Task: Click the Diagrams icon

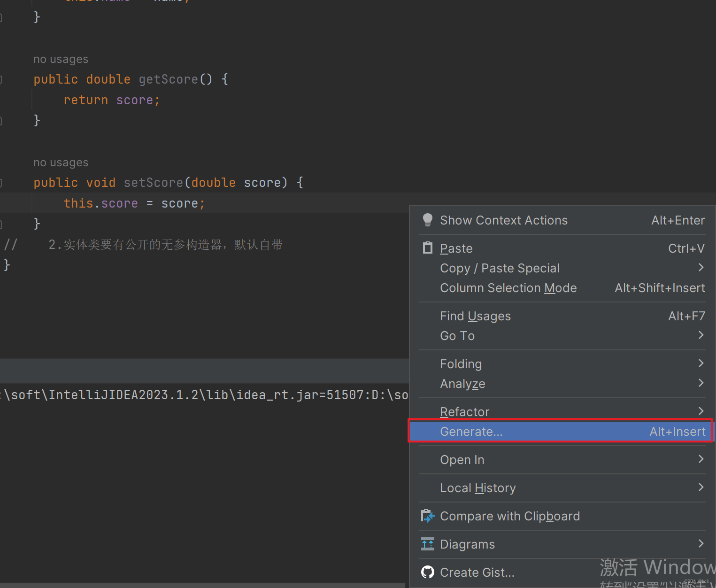Action: pos(428,544)
